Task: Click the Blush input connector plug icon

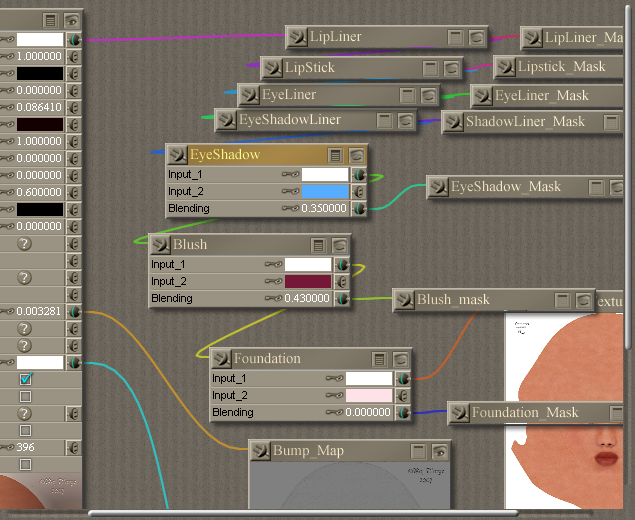Action: click(160, 244)
